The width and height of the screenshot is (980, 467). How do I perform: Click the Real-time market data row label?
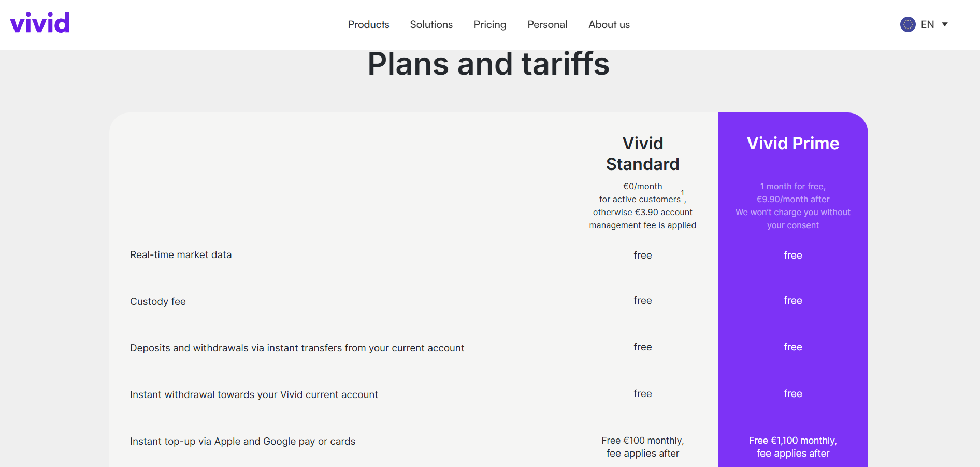(x=181, y=254)
